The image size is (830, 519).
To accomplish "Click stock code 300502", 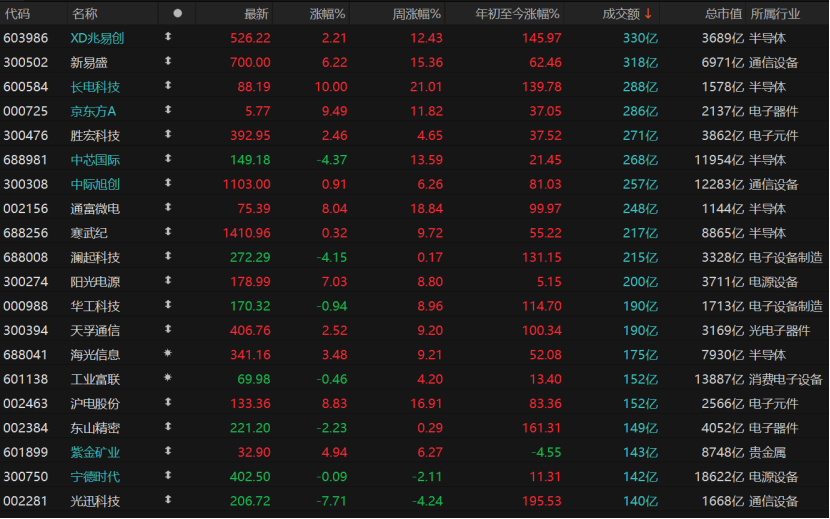I will coord(25,62).
